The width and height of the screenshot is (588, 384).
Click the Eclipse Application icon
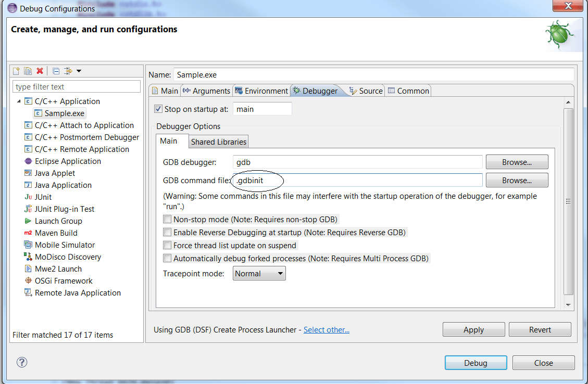tap(28, 161)
